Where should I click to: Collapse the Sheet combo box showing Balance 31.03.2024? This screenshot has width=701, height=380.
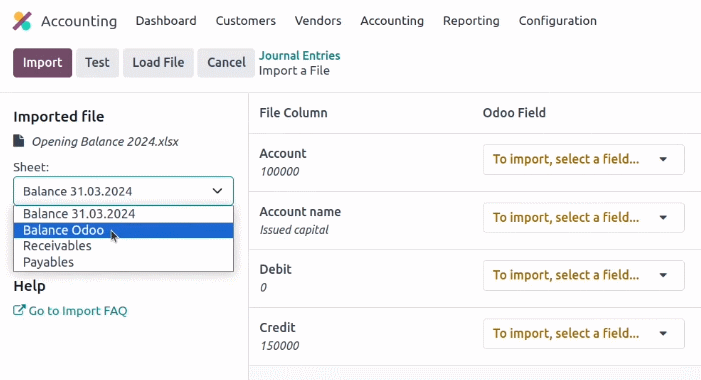pos(123,191)
